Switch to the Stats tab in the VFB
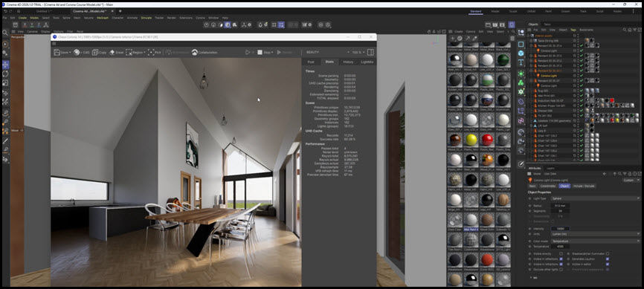The image size is (644, 289). pyautogui.click(x=329, y=62)
